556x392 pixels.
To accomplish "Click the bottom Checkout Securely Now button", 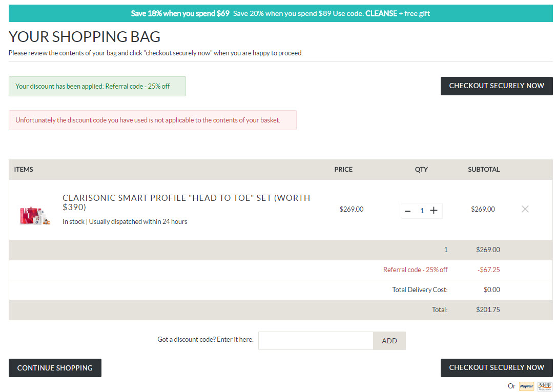I will 497,367.
